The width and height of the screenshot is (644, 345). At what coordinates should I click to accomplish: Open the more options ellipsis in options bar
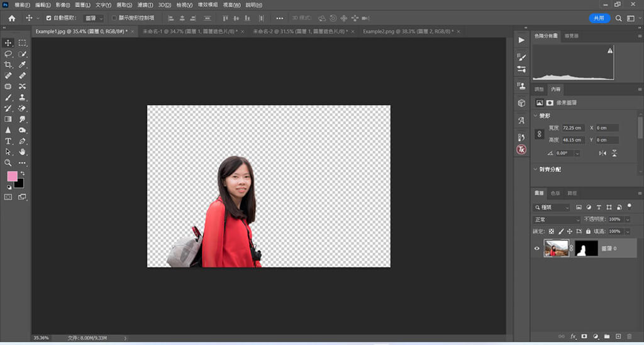coord(280,18)
